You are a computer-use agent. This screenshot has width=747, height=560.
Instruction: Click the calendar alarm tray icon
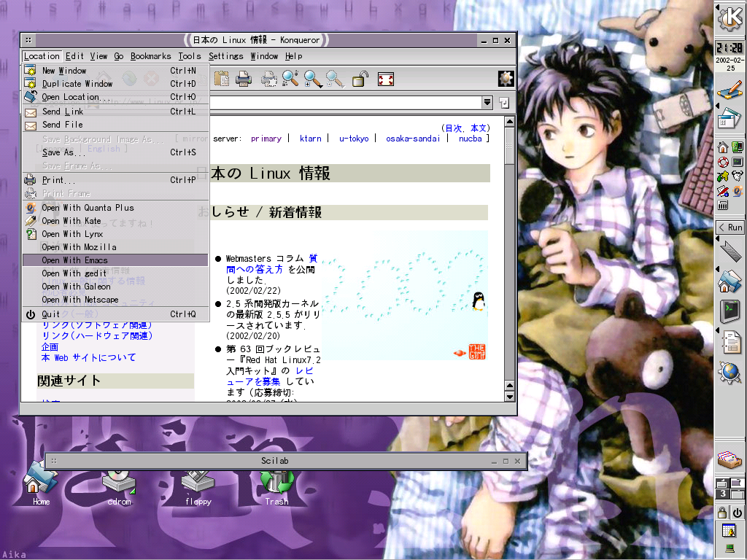point(729,531)
